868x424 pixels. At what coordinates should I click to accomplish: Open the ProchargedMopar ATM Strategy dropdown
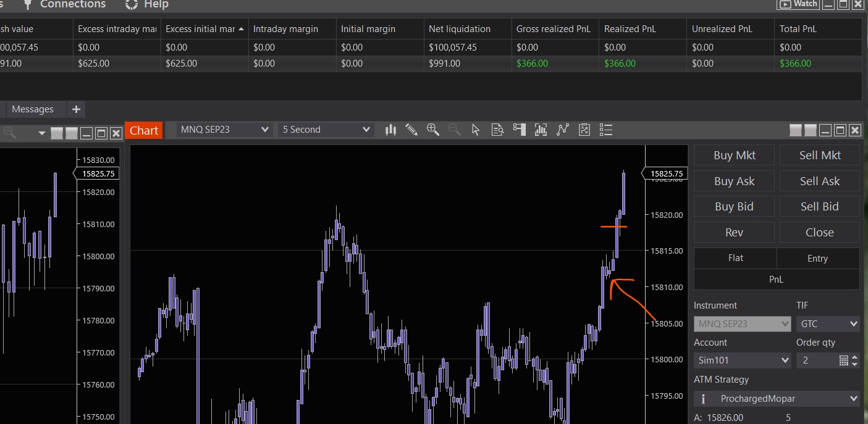(x=777, y=399)
